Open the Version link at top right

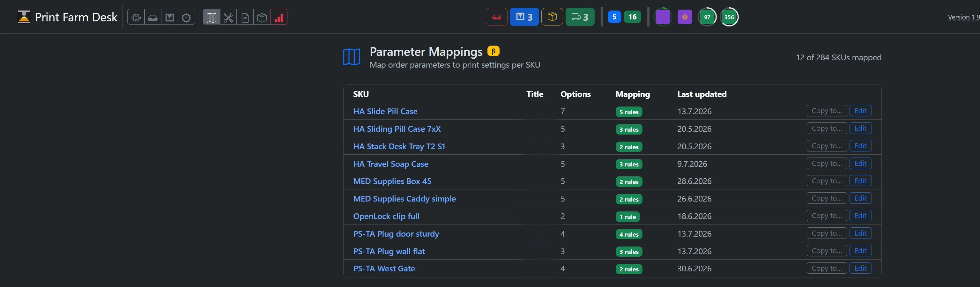coord(963,17)
